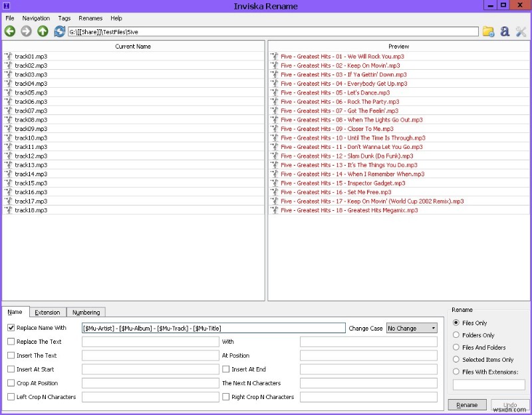Go up one folder level
Image resolution: width=532 pixels, height=415 pixels.
click(43, 31)
